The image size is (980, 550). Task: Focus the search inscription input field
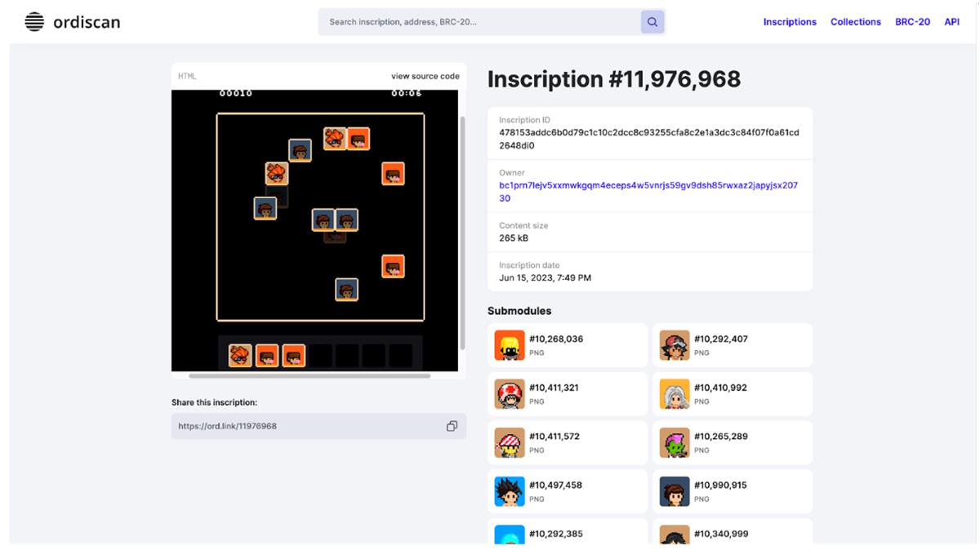point(479,22)
